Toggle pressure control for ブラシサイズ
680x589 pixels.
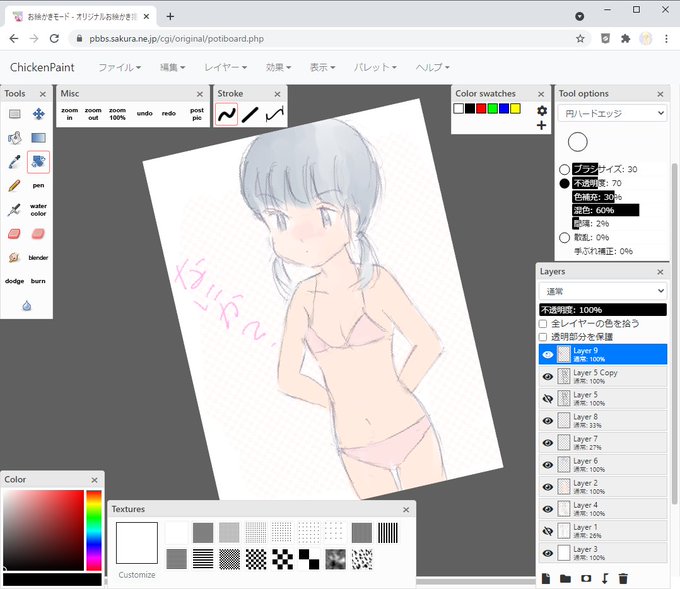tap(564, 170)
